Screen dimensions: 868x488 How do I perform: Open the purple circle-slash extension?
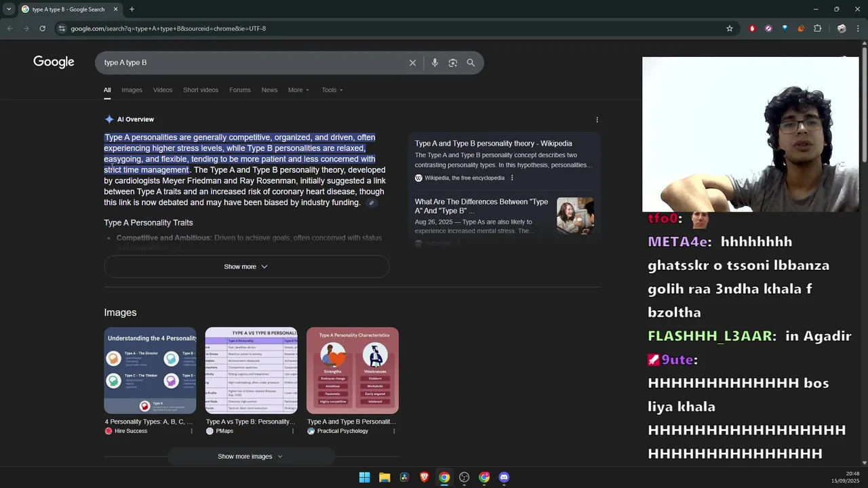(x=768, y=28)
